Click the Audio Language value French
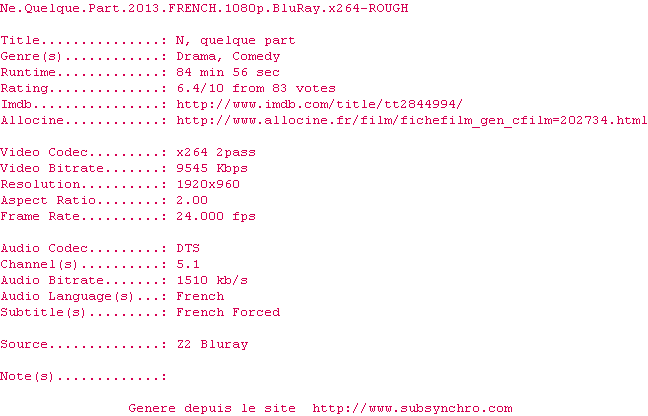 click(200, 297)
